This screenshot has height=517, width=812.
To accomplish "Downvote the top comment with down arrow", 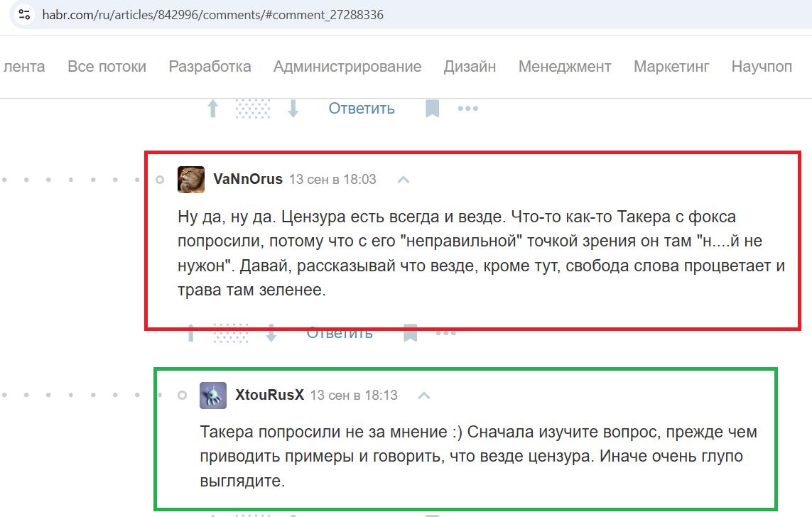I will [x=293, y=109].
